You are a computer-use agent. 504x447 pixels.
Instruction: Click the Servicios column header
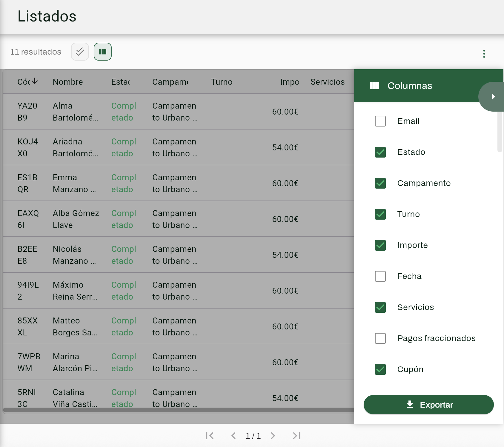[327, 82]
